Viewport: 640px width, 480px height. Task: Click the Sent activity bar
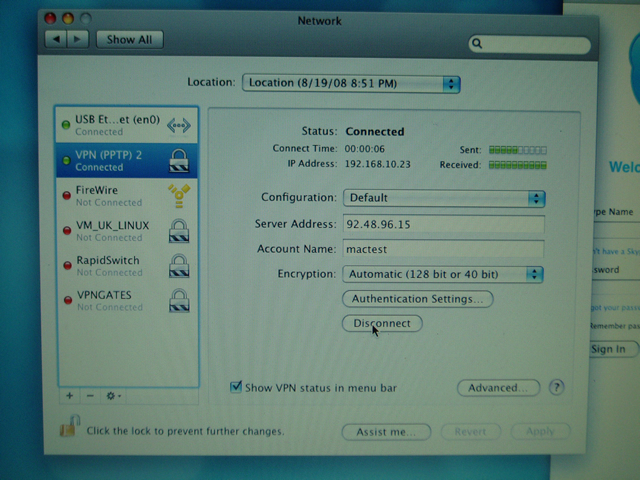click(x=518, y=150)
